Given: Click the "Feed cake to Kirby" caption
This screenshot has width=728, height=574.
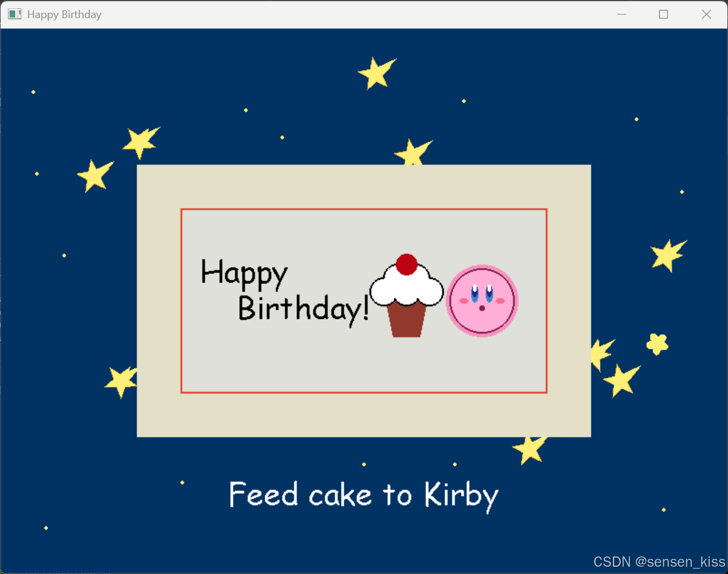Looking at the screenshot, I should point(363,496).
